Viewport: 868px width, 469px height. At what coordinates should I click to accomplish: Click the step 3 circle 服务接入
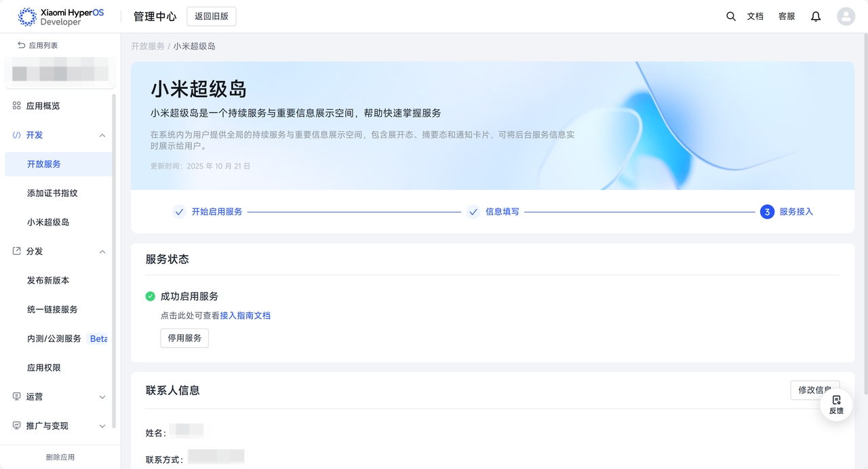click(767, 212)
